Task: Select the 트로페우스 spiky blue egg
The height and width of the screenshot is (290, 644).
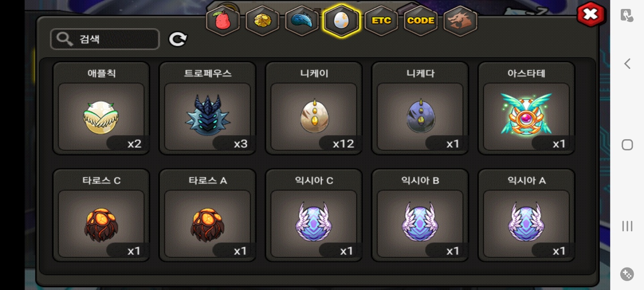Action: tap(208, 108)
